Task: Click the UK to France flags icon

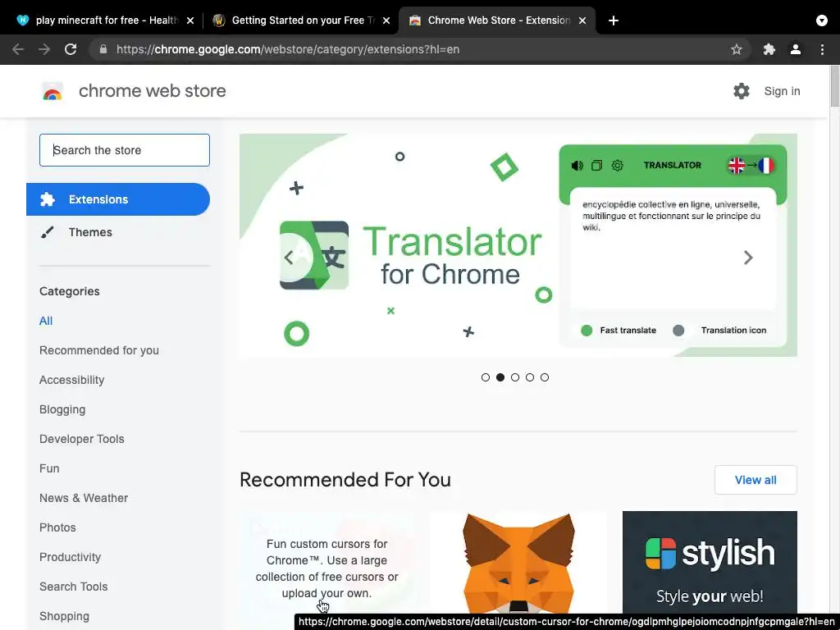Action: click(751, 166)
